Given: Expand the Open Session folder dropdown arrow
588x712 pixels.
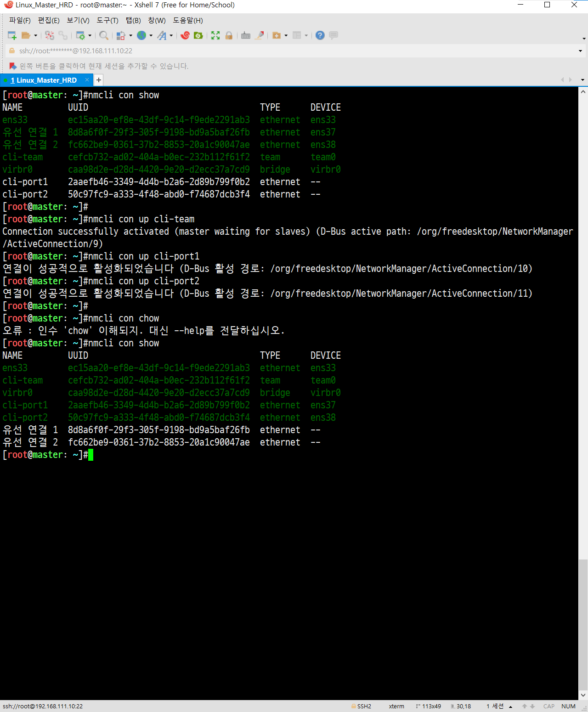Looking at the screenshot, I should coord(35,35).
